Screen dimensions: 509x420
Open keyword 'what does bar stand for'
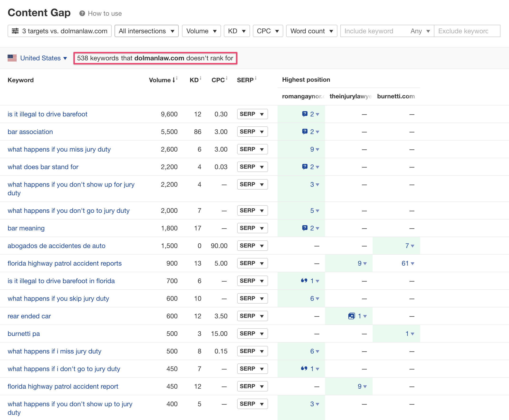(x=43, y=167)
